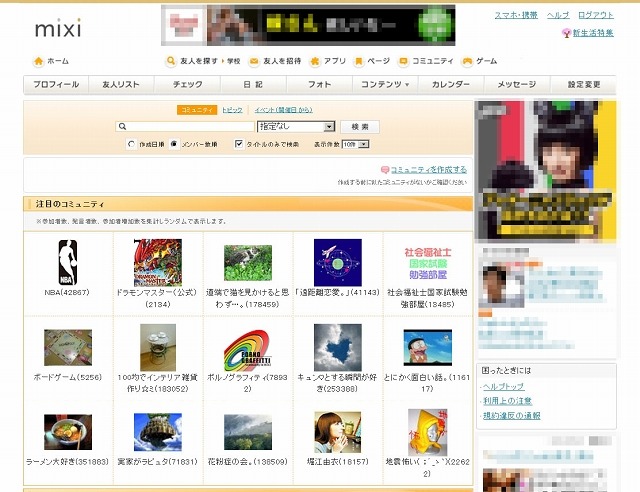
Task: Uncheck the タイトルのみで検索 checkbox
Action: click(x=239, y=144)
